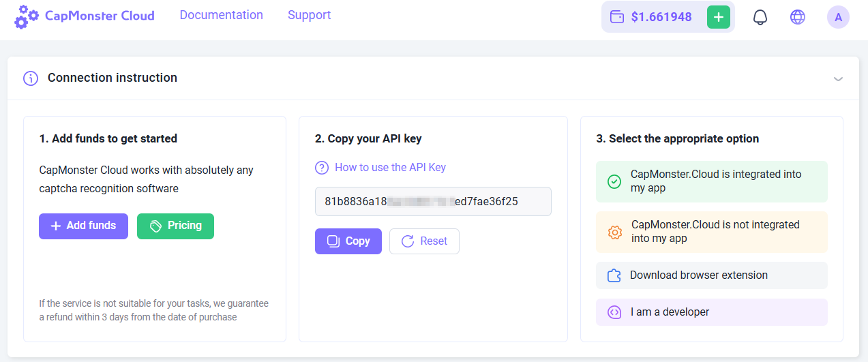Select CapMonster.Cloud is not integrated option
The image size is (868, 362).
711,232
